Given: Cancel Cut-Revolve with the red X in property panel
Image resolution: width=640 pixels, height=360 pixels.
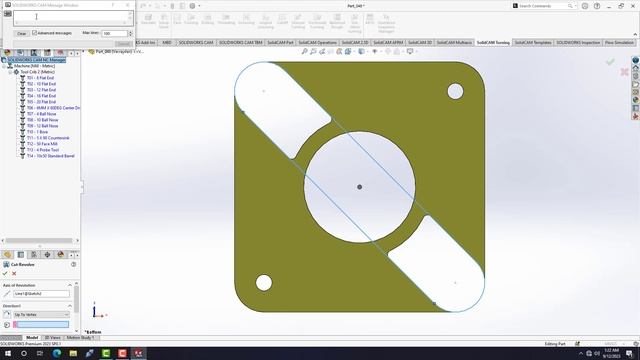Looking at the screenshot, I should point(14,273).
